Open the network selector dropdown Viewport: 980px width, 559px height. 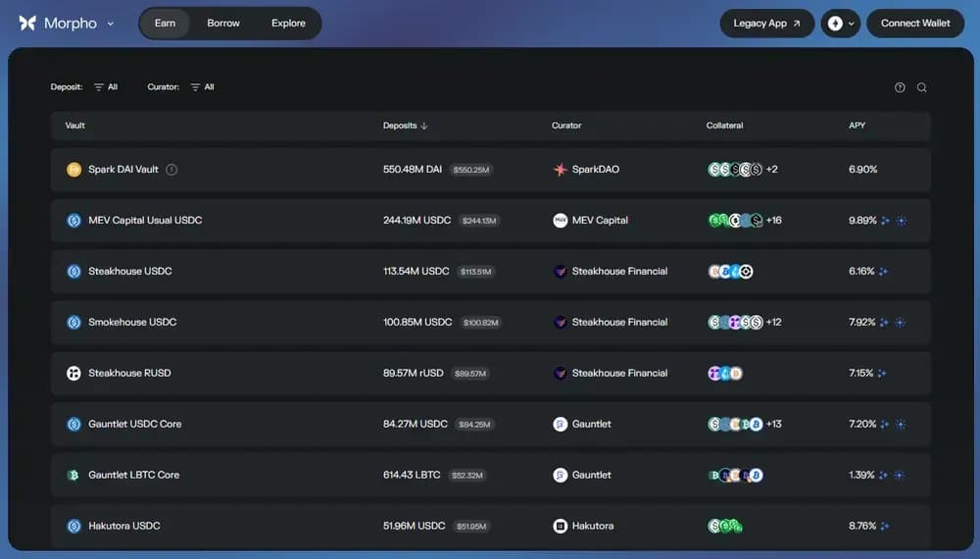[x=841, y=24]
